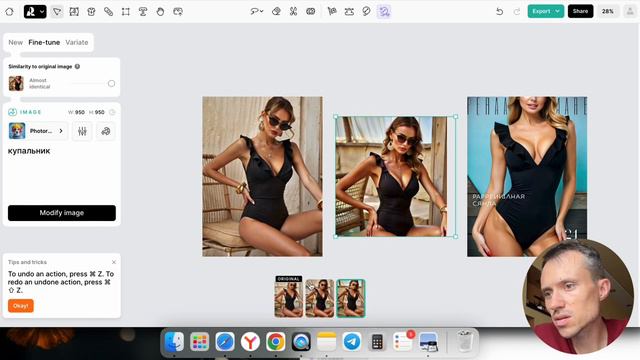Click the upload image tool icon
Screen dimensions: 640x360
178,11
